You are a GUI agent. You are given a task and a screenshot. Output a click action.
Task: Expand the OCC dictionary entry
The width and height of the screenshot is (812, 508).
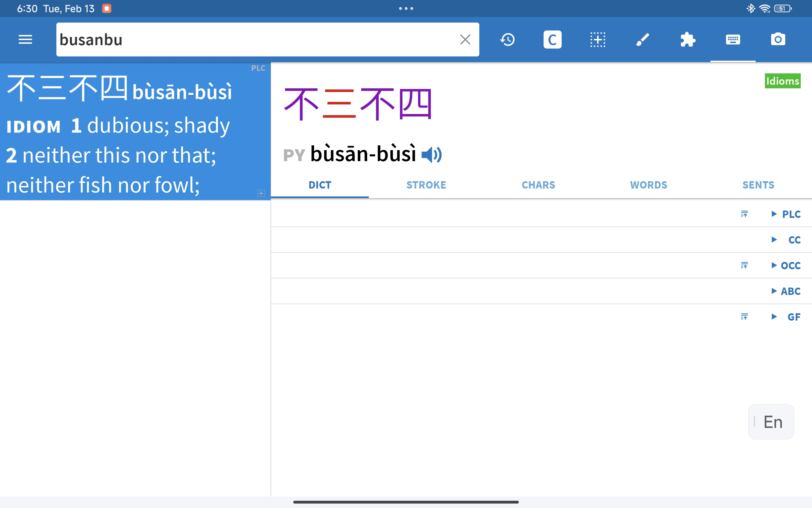(786, 265)
